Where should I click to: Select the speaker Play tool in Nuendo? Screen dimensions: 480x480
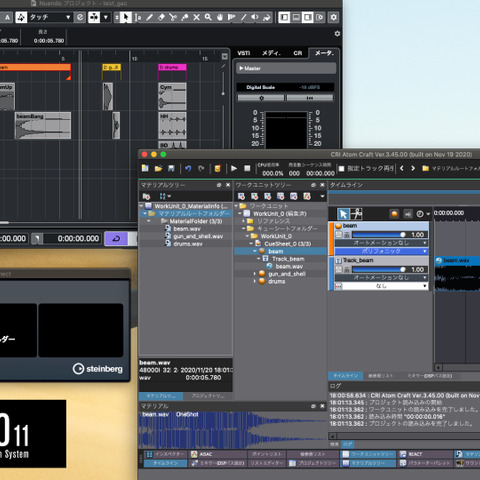click(x=255, y=17)
